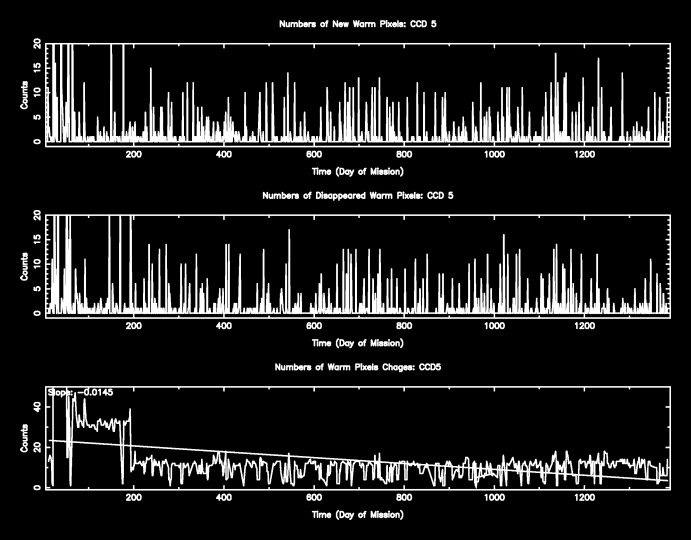Click the title 'Numbers of Warm Pixels Chages: CCD5'

358,367
